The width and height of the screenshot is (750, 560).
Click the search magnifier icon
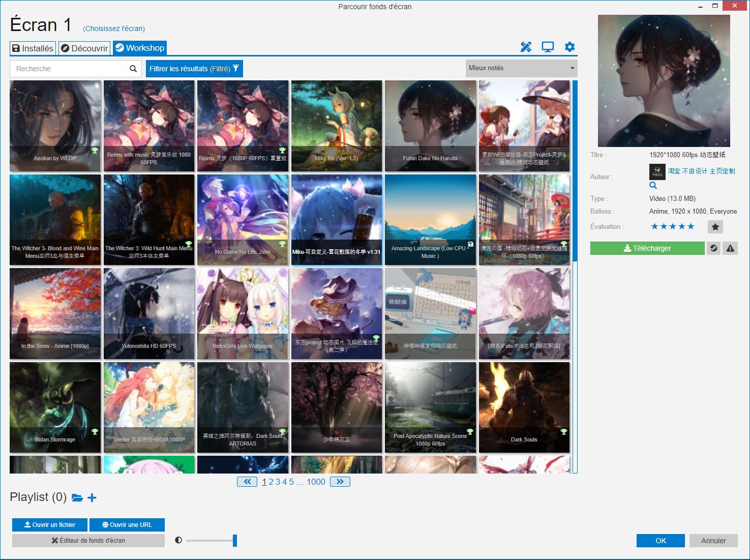(133, 69)
